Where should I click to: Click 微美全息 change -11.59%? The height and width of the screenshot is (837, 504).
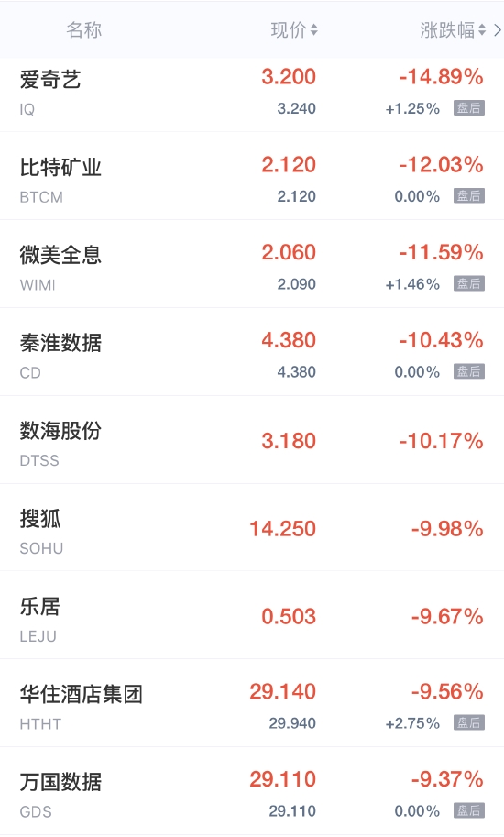pyautogui.click(x=441, y=252)
